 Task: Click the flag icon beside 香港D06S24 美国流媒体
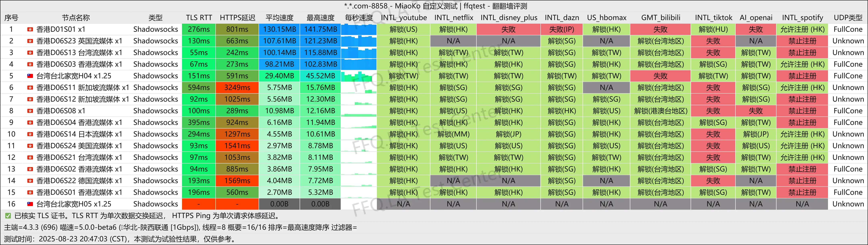click(30, 146)
